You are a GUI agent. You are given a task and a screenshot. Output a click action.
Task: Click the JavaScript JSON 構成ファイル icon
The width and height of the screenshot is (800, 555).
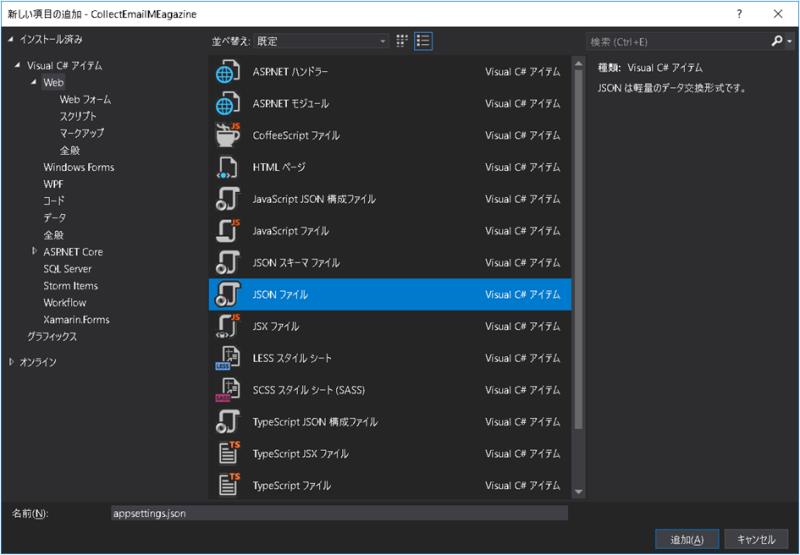click(x=228, y=199)
